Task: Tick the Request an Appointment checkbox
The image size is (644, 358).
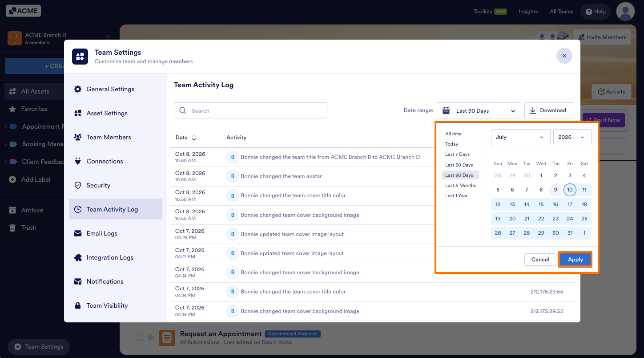Action: [139, 338]
